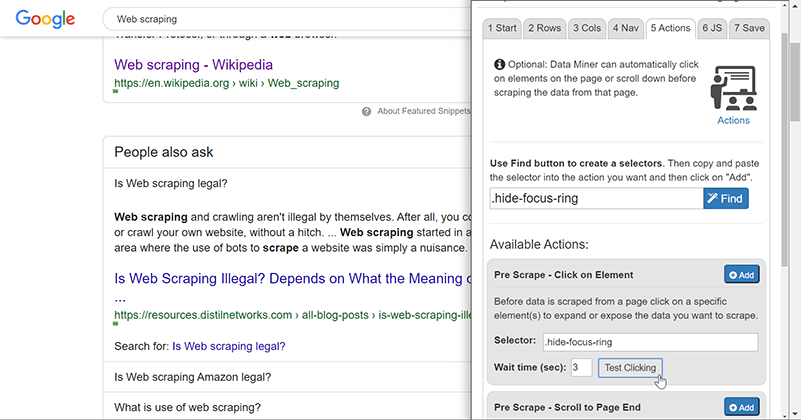Click the About Featured Snippets help icon
This screenshot has height=420, width=801.
pyautogui.click(x=367, y=111)
